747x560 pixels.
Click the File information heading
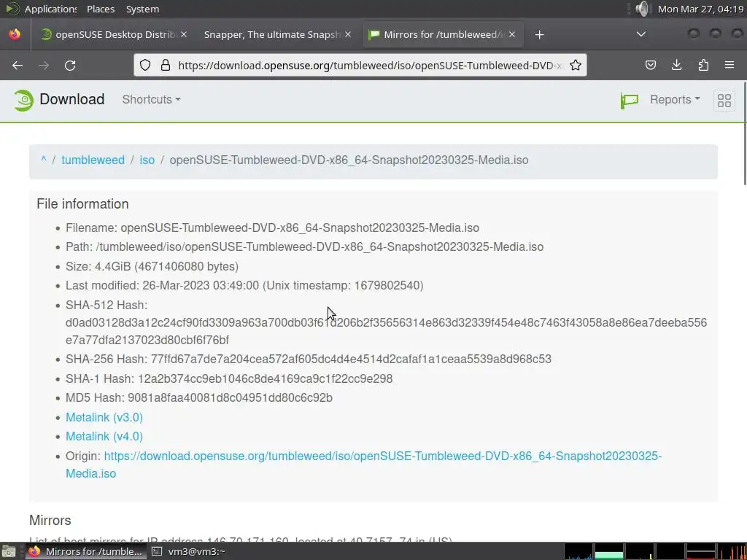click(83, 204)
